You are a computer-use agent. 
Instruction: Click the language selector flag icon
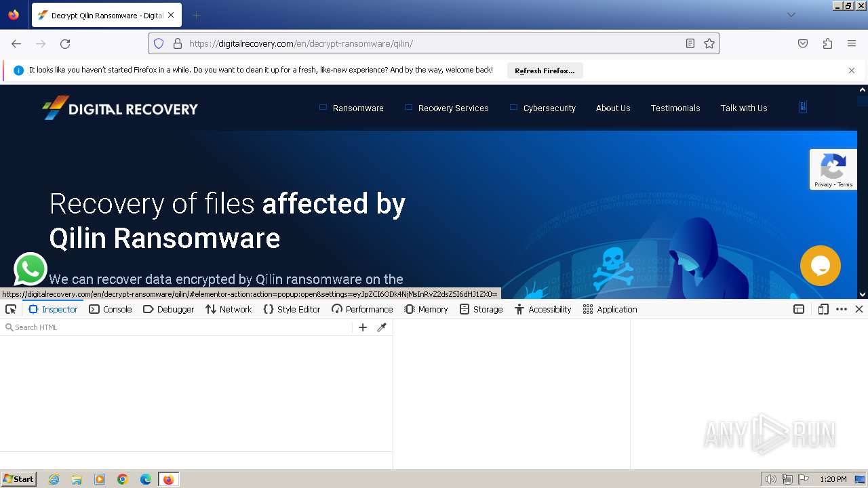803,107
